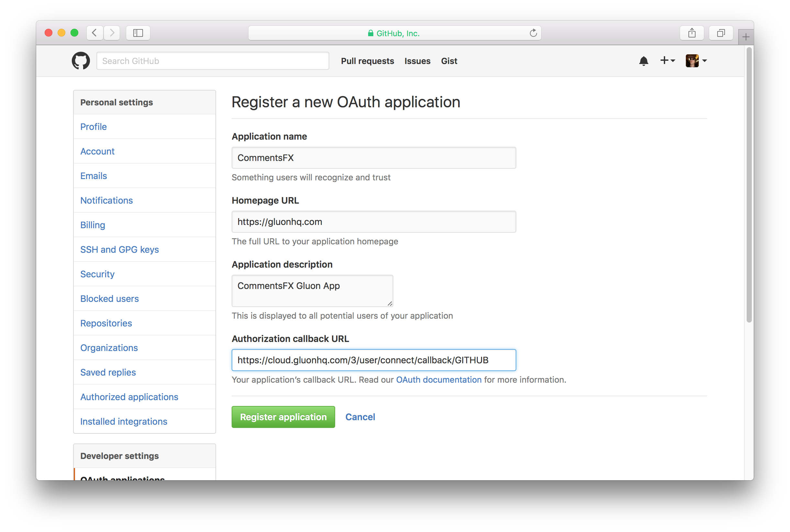Click the sidebar toggle icon
The width and height of the screenshot is (790, 532).
click(138, 33)
